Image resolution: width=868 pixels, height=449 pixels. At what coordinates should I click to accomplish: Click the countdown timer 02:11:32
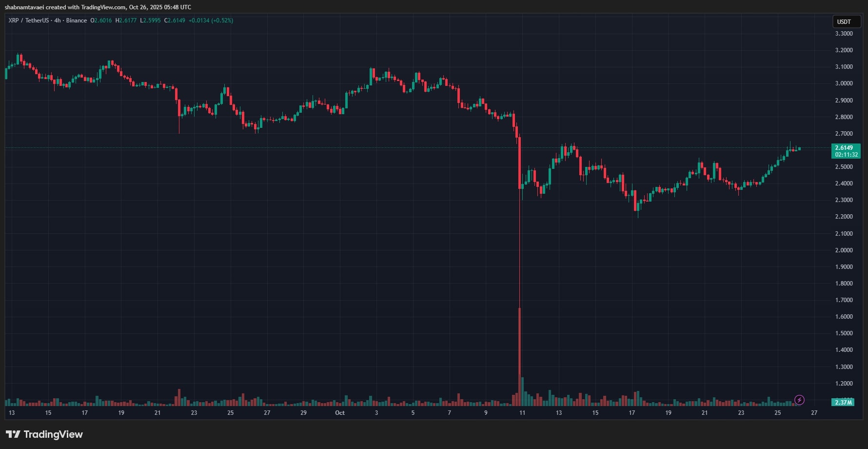(x=846, y=155)
